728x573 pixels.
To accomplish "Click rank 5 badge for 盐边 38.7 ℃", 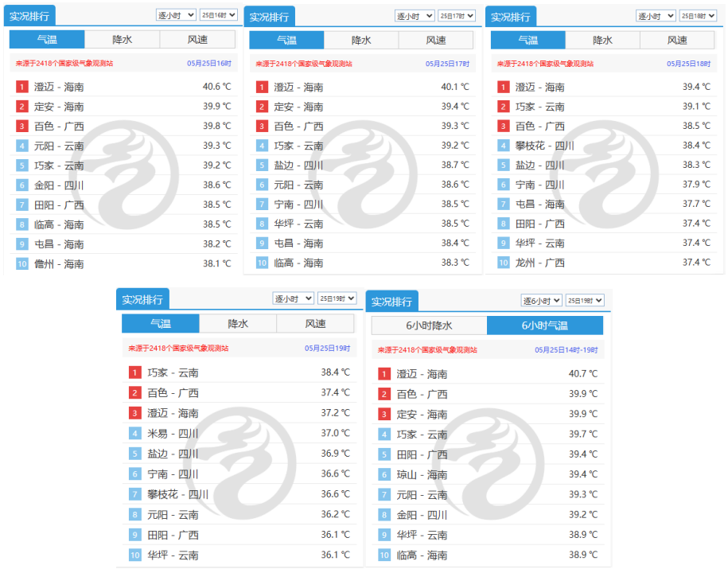I will pyautogui.click(x=262, y=166).
